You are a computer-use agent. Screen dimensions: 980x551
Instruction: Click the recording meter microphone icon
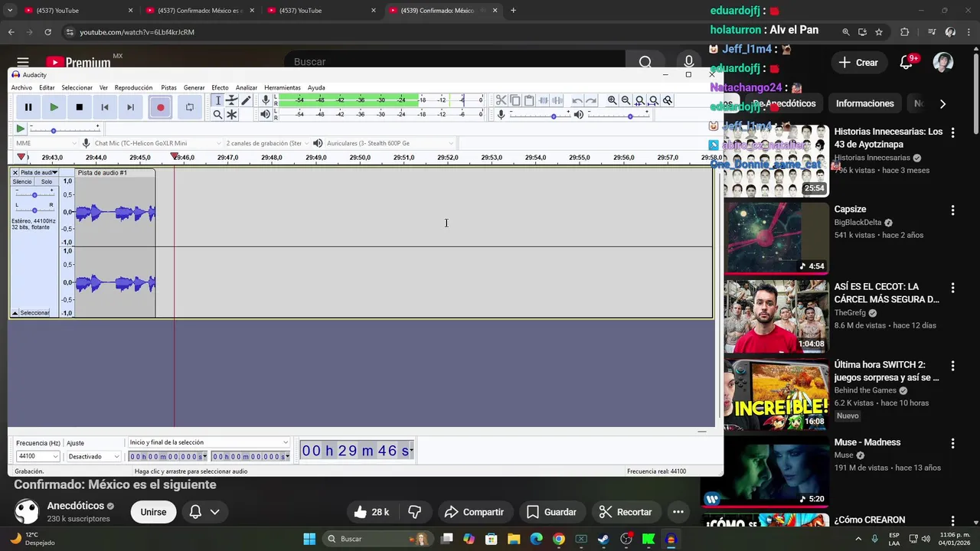tap(266, 100)
